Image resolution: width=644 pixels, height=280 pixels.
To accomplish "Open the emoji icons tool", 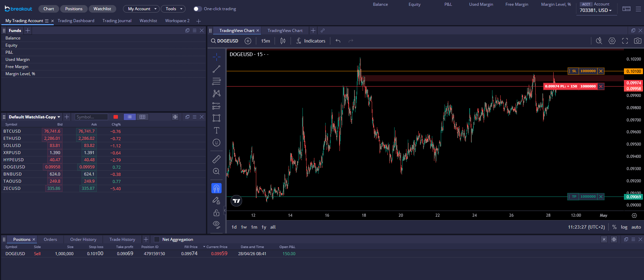I will (x=216, y=143).
